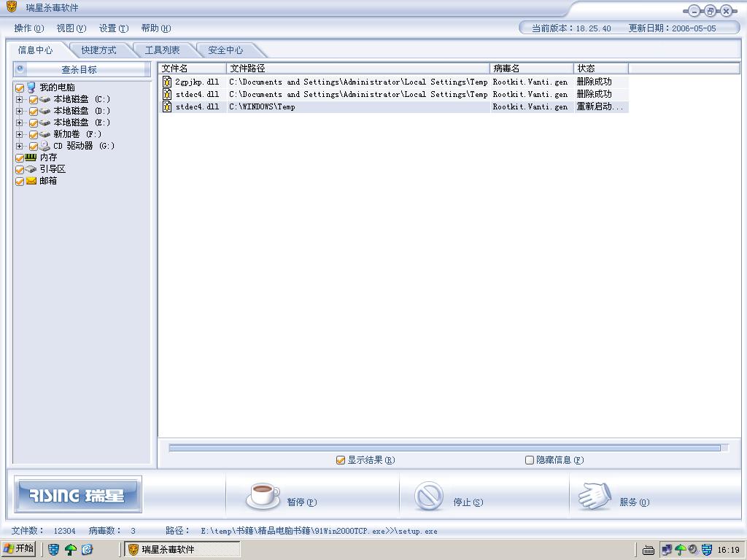Click the virus icon of stdec4.dll in C:\WINDOWS\Temp
This screenshot has width=747, height=560.
tap(167, 106)
